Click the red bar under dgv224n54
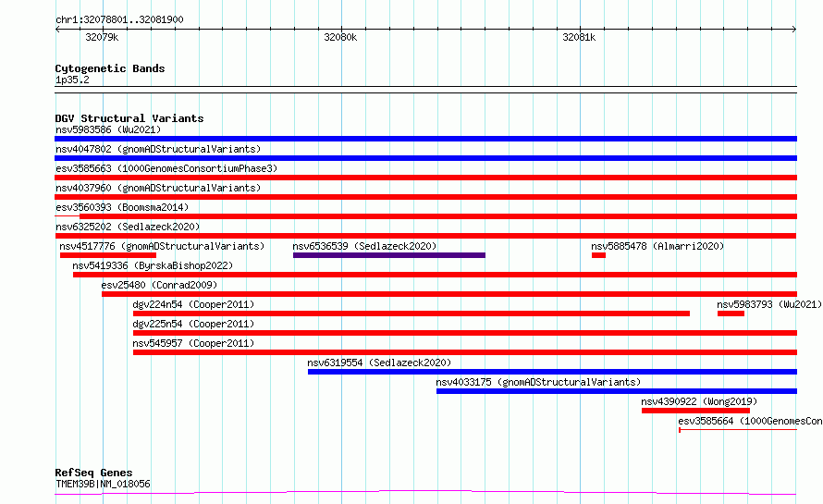823x504 pixels. [411, 313]
